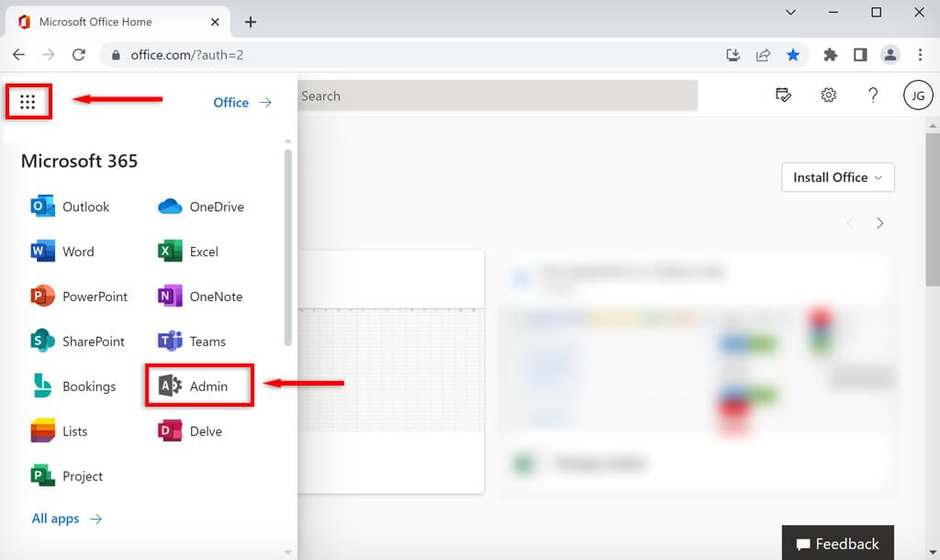Share this page using the share icon

(763, 55)
